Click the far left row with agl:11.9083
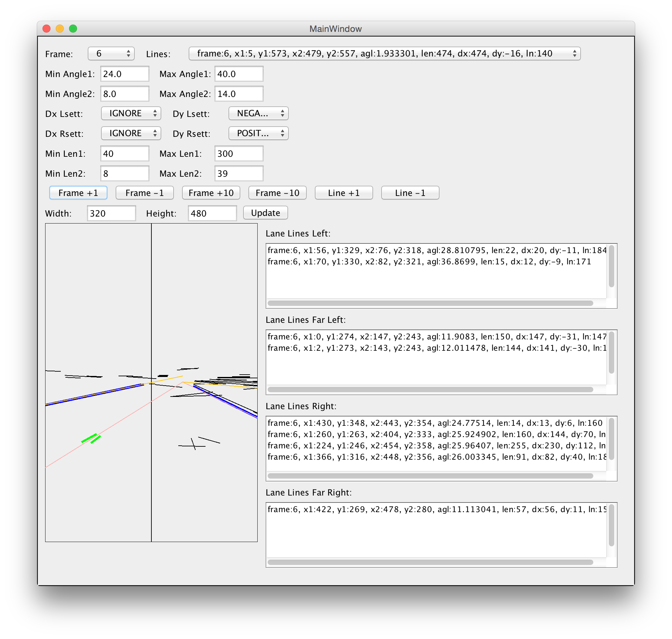Screen dimensions: 672x639 coord(437,337)
